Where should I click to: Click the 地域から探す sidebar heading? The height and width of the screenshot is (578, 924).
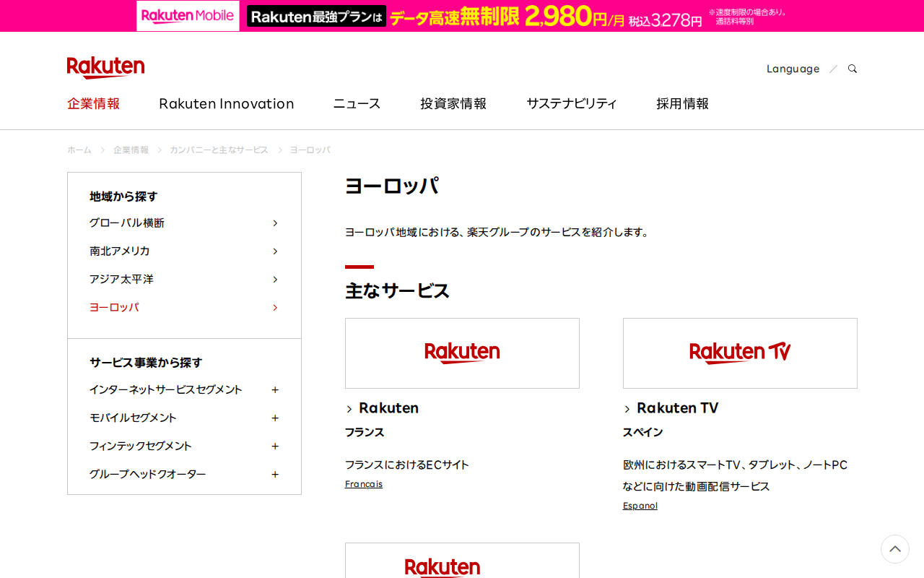coord(123,196)
